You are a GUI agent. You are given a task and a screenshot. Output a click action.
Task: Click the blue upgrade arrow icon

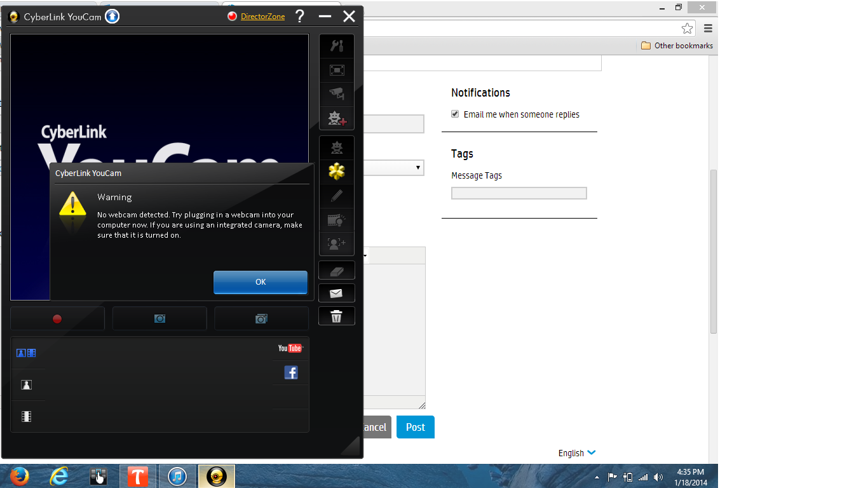[x=112, y=17]
